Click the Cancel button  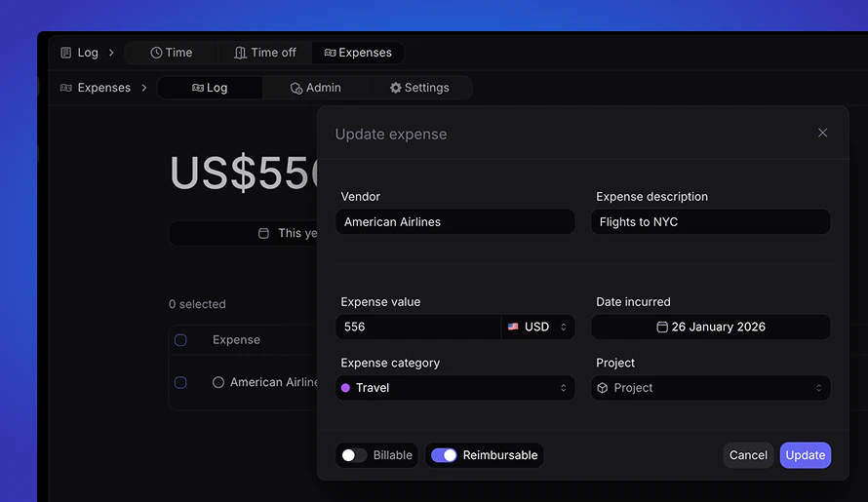coord(748,455)
